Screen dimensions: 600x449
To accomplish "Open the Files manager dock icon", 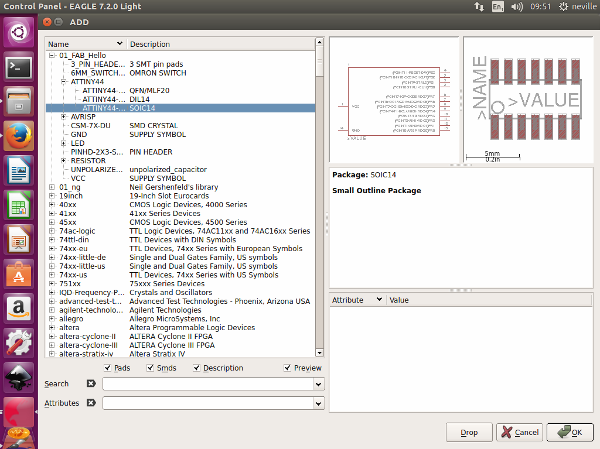I will [18, 102].
